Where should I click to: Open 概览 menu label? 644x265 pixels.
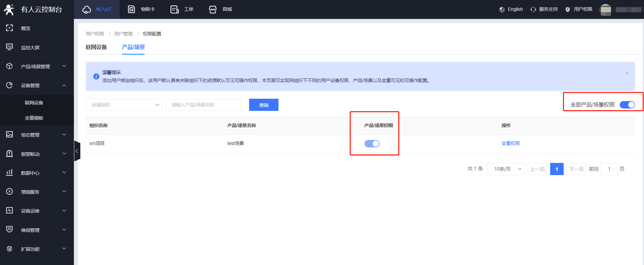[26, 28]
